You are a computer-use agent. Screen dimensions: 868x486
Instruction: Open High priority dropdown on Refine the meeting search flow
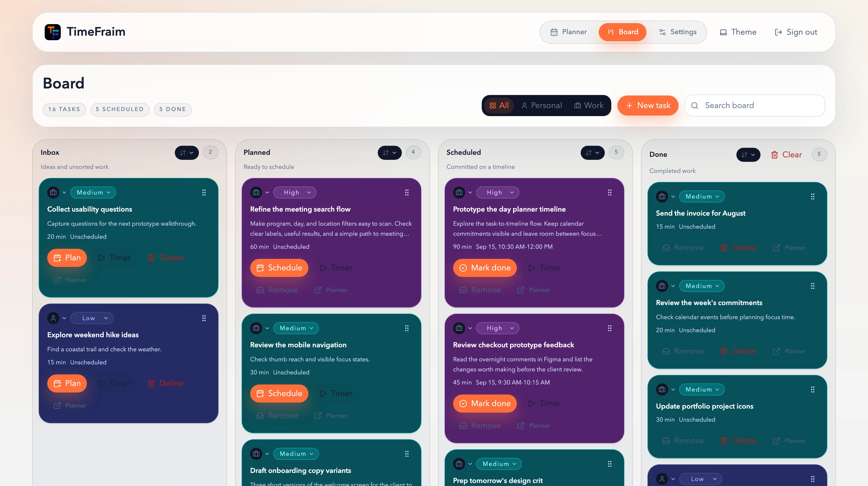pos(295,192)
